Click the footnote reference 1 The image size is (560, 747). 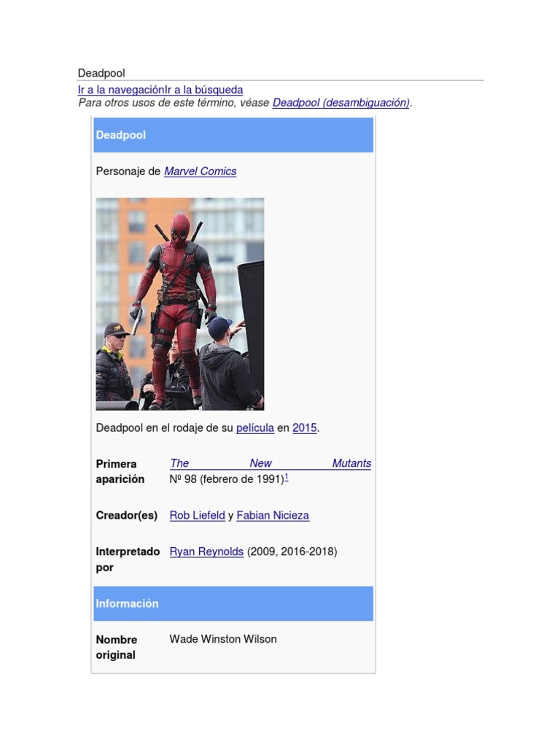(287, 476)
